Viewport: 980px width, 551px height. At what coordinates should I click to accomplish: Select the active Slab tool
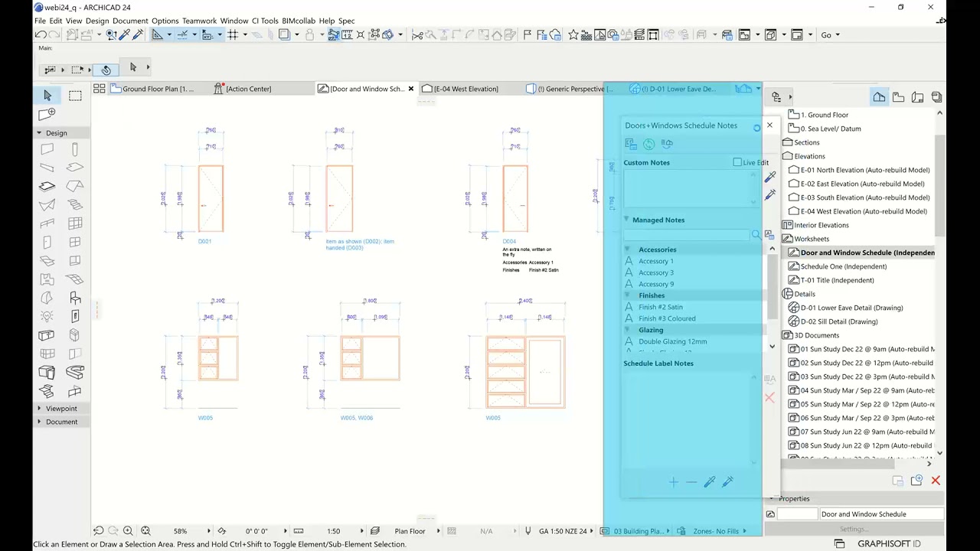47,186
